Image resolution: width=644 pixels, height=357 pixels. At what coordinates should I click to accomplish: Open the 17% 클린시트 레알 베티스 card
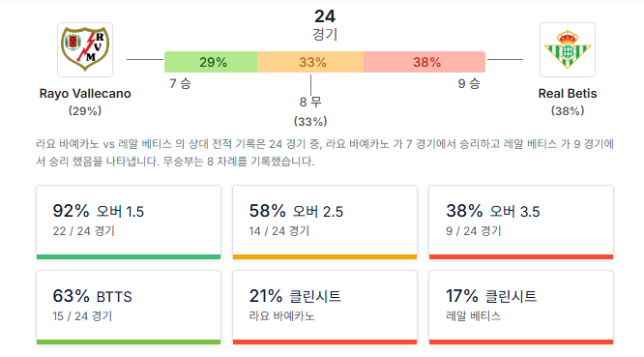pyautogui.click(x=521, y=308)
